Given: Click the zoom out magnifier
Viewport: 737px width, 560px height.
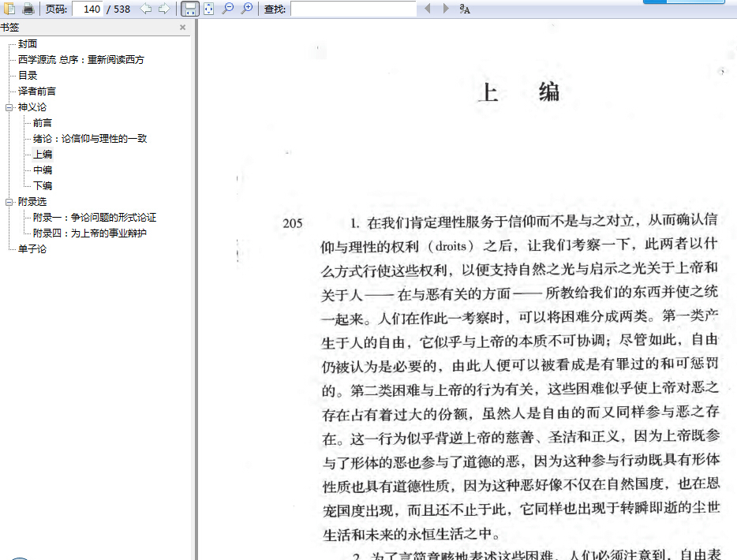Looking at the screenshot, I should tap(227, 9).
